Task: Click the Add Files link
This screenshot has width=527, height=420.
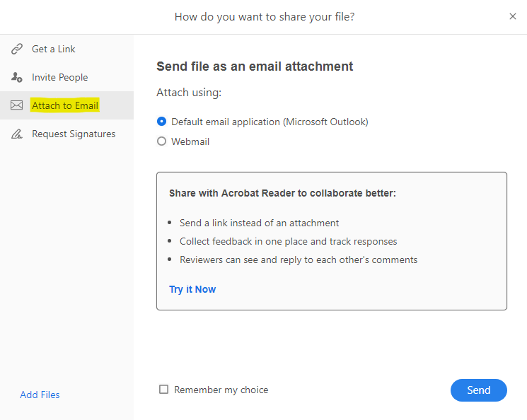Action: 40,395
